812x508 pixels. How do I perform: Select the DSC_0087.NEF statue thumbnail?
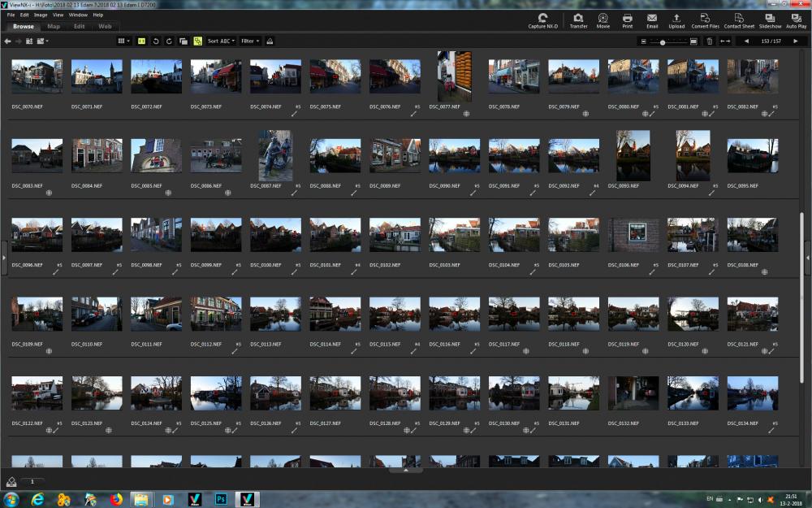point(275,155)
